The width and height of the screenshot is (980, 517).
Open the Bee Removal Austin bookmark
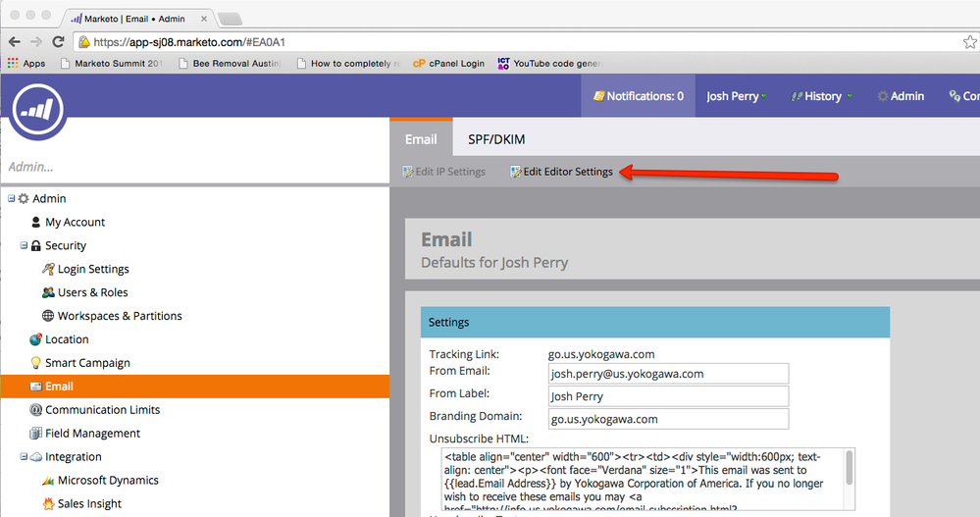click(230, 63)
